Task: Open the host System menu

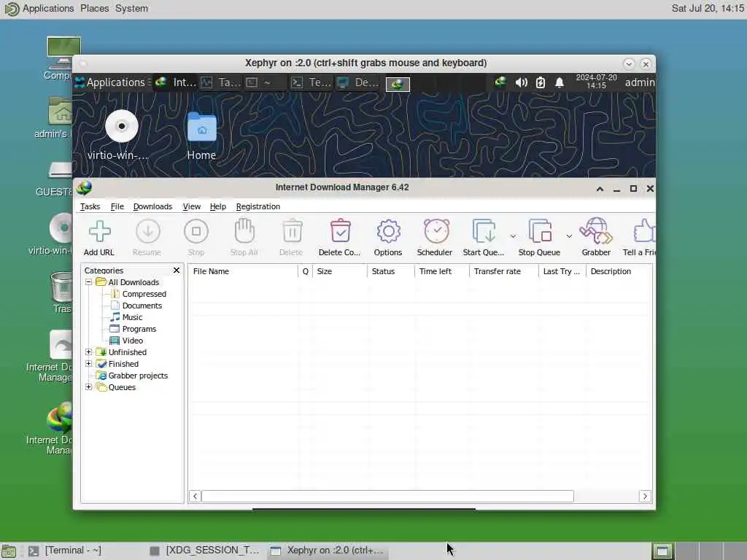Action: pos(131,8)
